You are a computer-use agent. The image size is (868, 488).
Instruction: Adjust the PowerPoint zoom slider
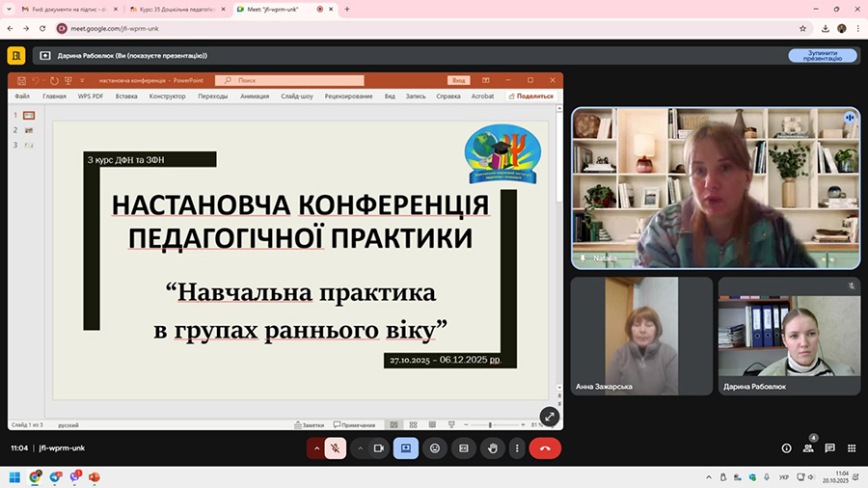[491, 424]
